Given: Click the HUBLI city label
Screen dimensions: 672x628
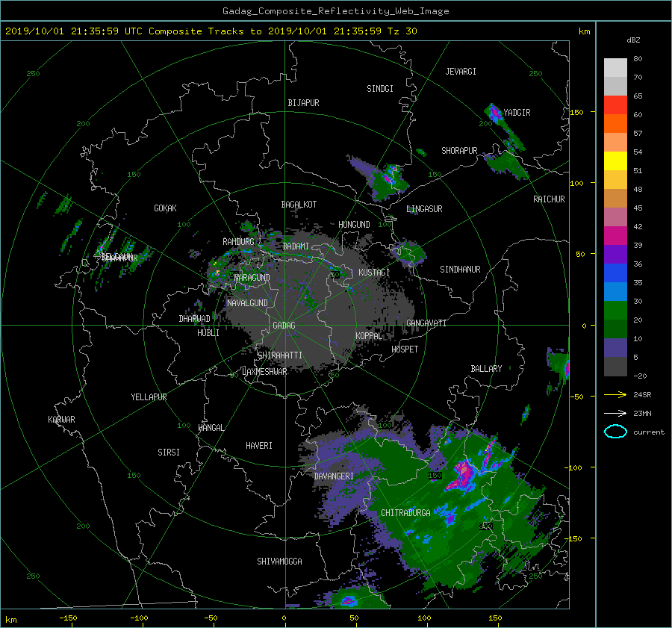Looking at the screenshot, I should pyautogui.click(x=208, y=333).
